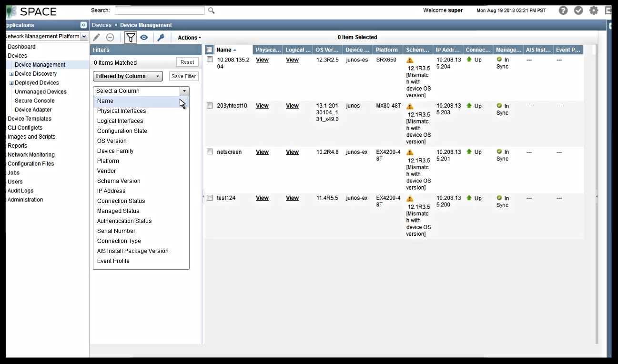Click green Up arrow in netscreen row
Screen dimensions: 618x364
tap(469, 152)
